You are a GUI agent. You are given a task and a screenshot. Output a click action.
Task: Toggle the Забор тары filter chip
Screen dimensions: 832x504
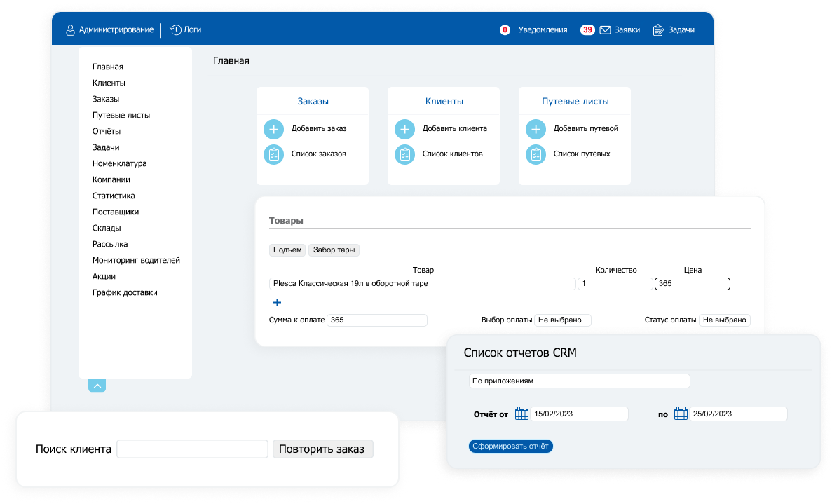tap(334, 250)
